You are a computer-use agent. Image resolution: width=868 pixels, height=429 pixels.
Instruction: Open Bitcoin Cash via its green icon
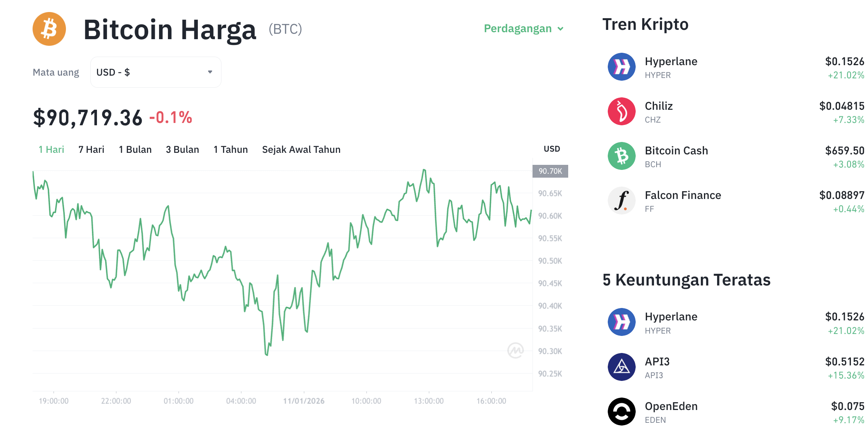pyautogui.click(x=621, y=156)
